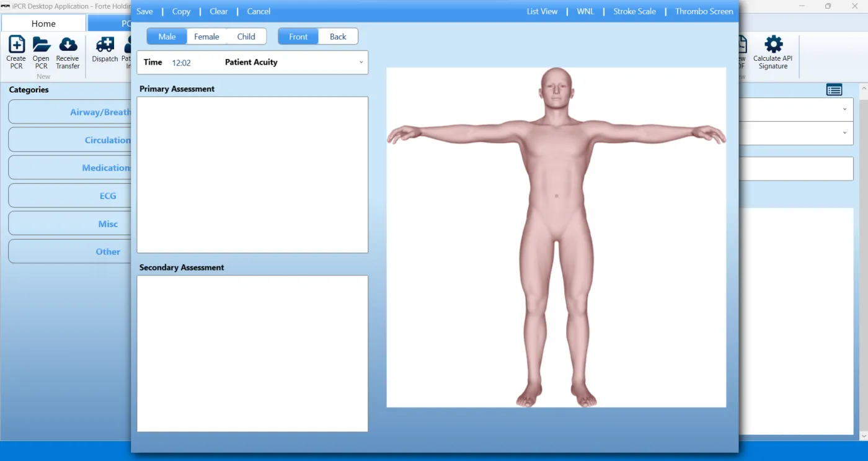
Task: Show the Front view of the body
Action: (x=298, y=37)
